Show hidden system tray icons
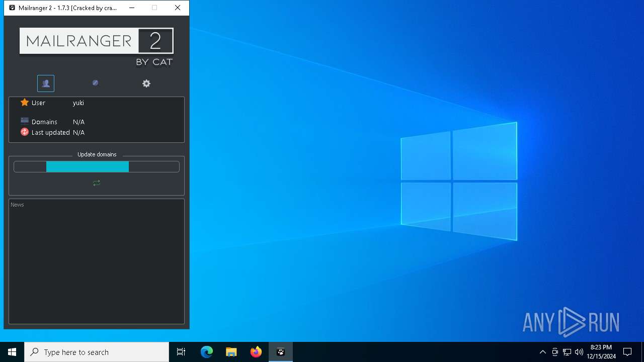 pos(542,352)
